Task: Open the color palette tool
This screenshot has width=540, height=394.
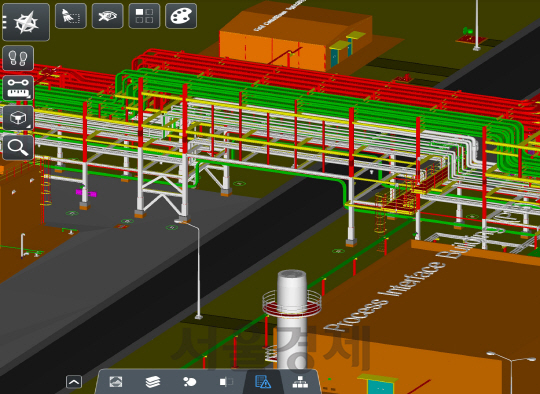Action: click(x=181, y=16)
